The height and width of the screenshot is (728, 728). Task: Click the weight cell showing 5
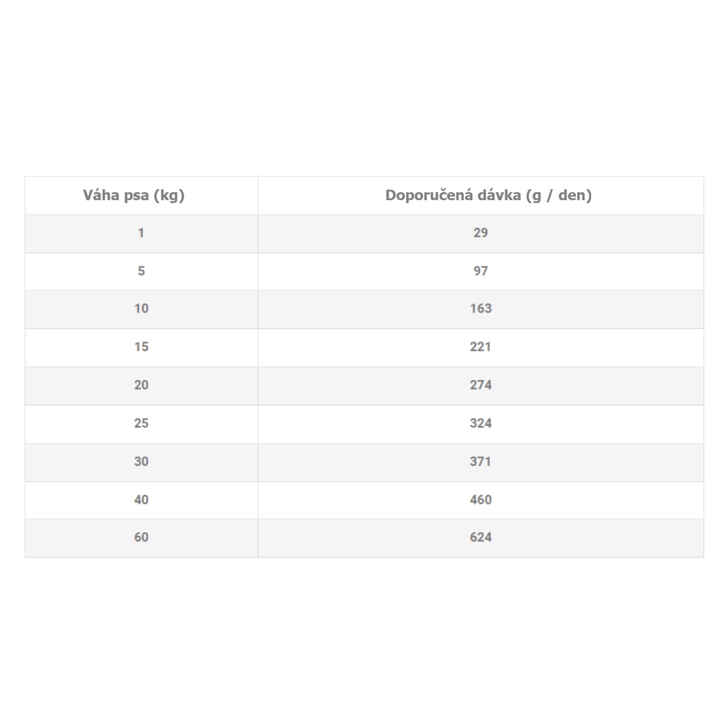[141, 271]
